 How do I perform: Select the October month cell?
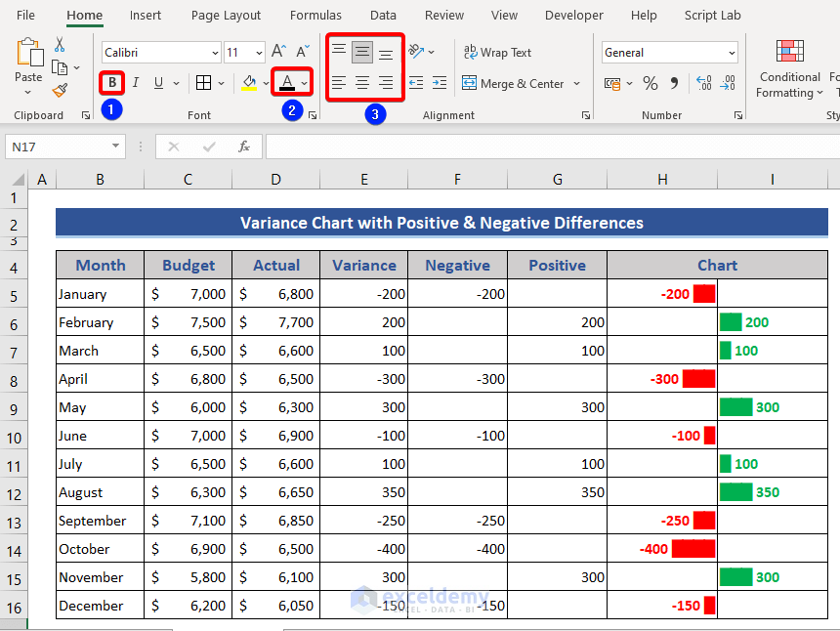coord(101,549)
